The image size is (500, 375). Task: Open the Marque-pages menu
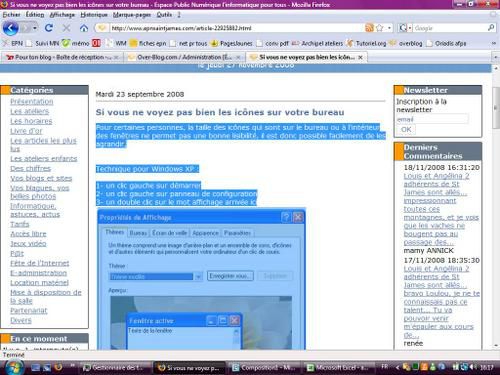point(132,15)
